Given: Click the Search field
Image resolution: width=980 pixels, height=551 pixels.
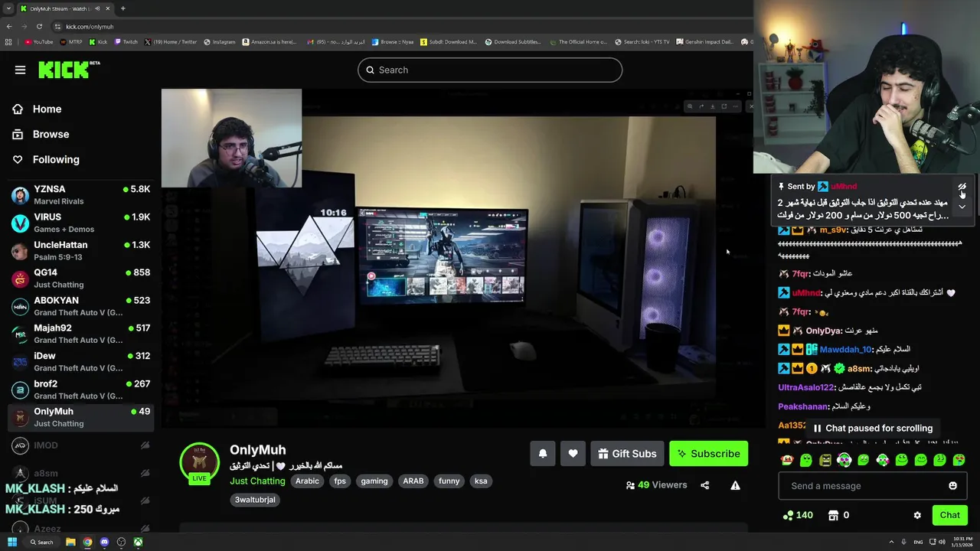Looking at the screenshot, I should (490, 70).
